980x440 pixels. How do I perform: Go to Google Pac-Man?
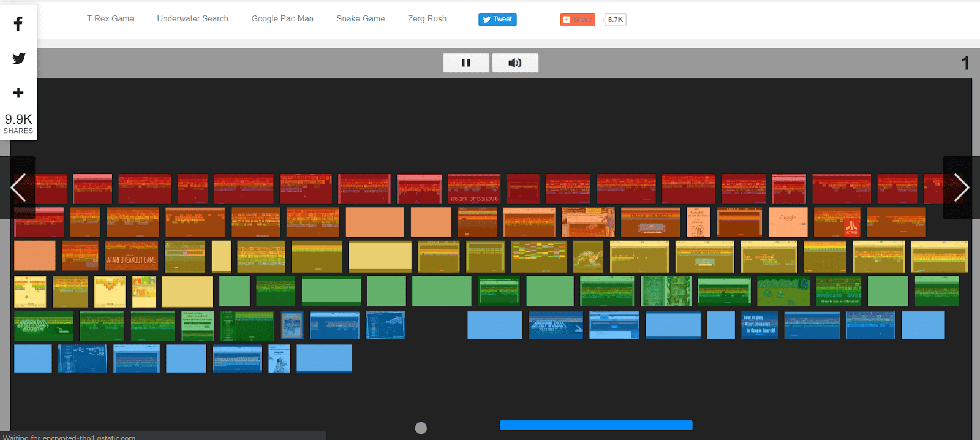click(x=282, y=19)
